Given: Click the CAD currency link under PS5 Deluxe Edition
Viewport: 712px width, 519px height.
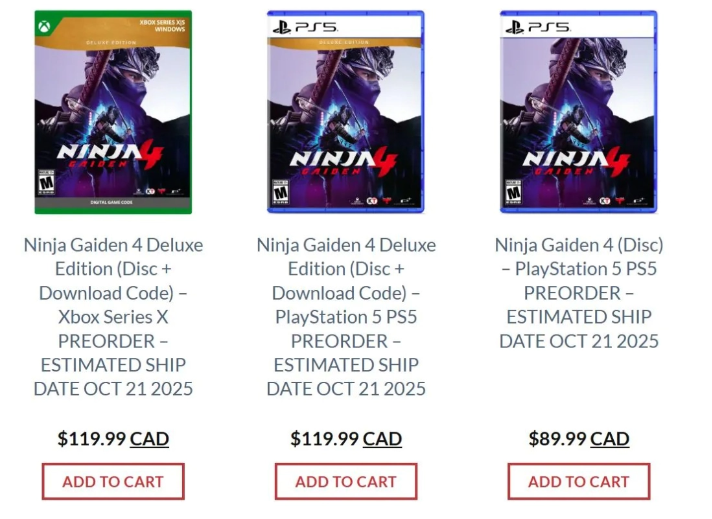Looking at the screenshot, I should click(382, 438).
